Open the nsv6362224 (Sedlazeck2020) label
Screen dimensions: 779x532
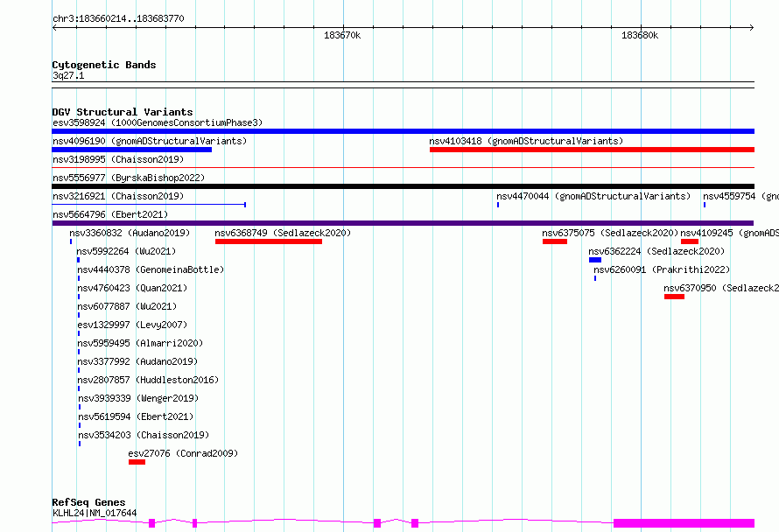point(656,251)
